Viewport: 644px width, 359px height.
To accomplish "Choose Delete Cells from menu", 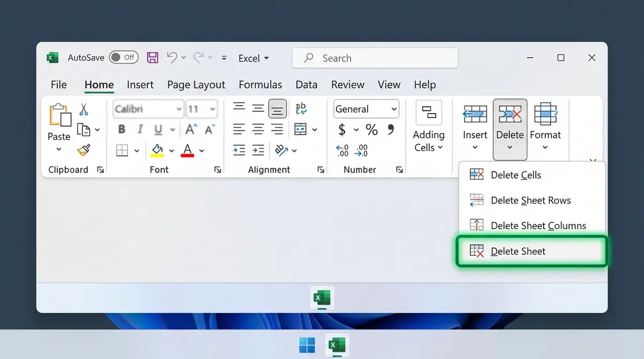I will (532, 175).
